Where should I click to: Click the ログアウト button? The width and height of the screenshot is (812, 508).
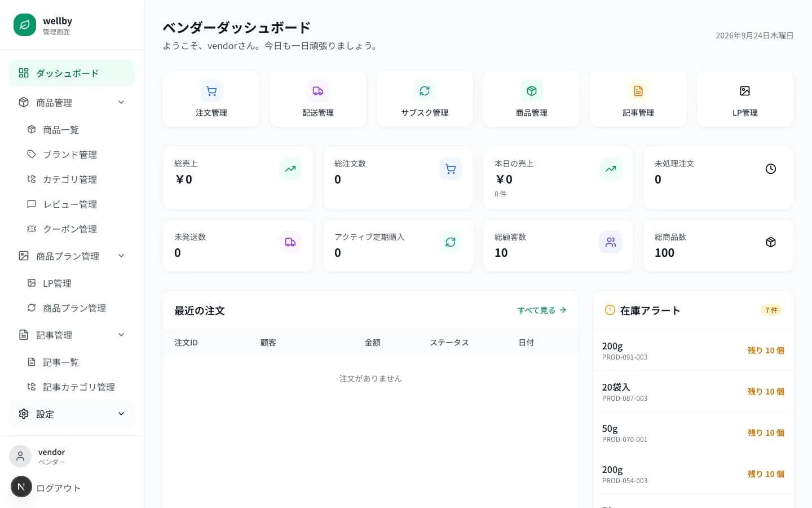coord(58,488)
